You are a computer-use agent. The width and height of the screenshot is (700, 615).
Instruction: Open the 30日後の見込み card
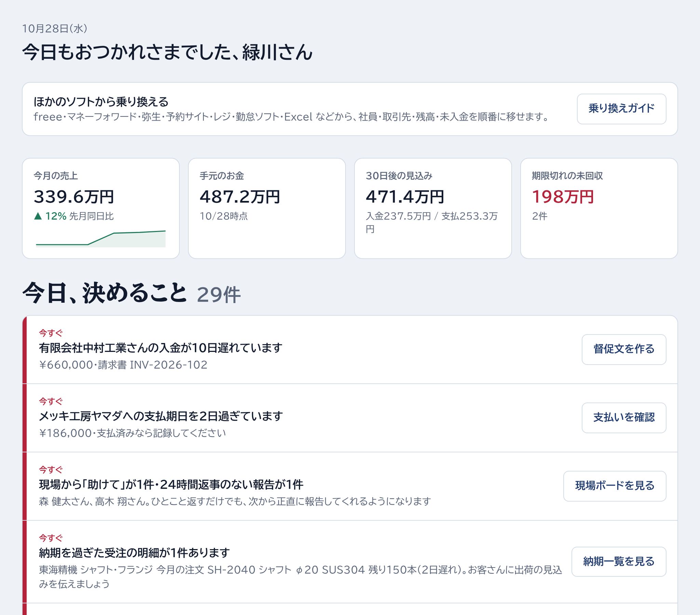pyautogui.click(x=433, y=208)
